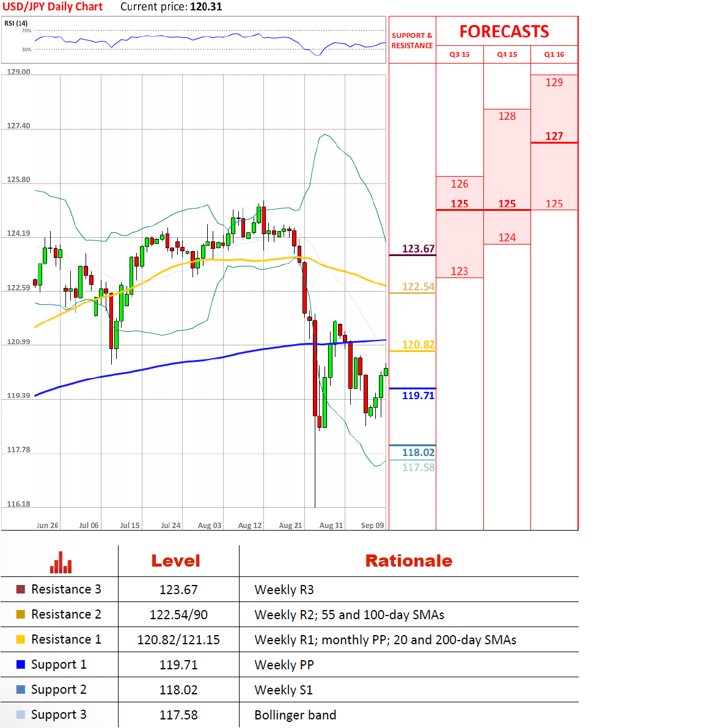Click the Level column header
The image size is (704, 728).
pos(175,561)
